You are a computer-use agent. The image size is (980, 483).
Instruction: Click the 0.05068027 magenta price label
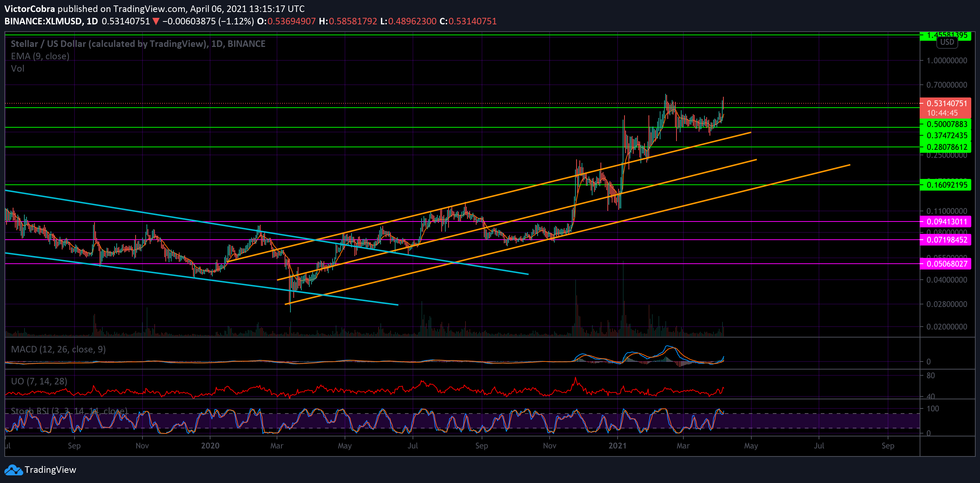coord(945,264)
